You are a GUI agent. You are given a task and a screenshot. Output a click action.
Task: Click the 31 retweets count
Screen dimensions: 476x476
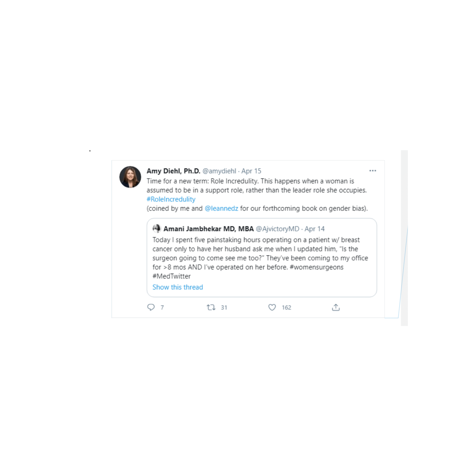pos(224,307)
